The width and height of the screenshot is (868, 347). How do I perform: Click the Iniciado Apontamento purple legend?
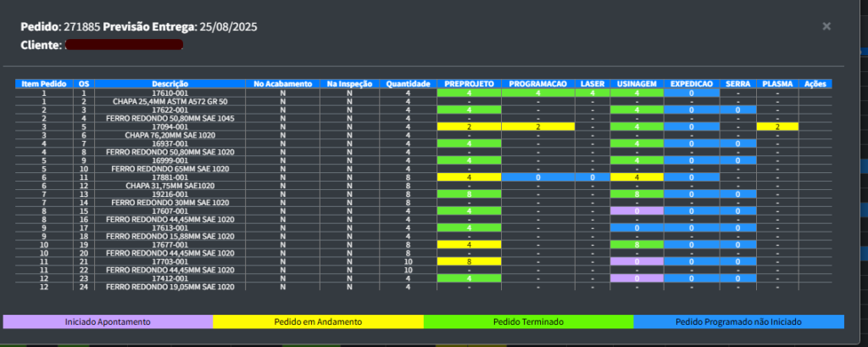tap(108, 322)
